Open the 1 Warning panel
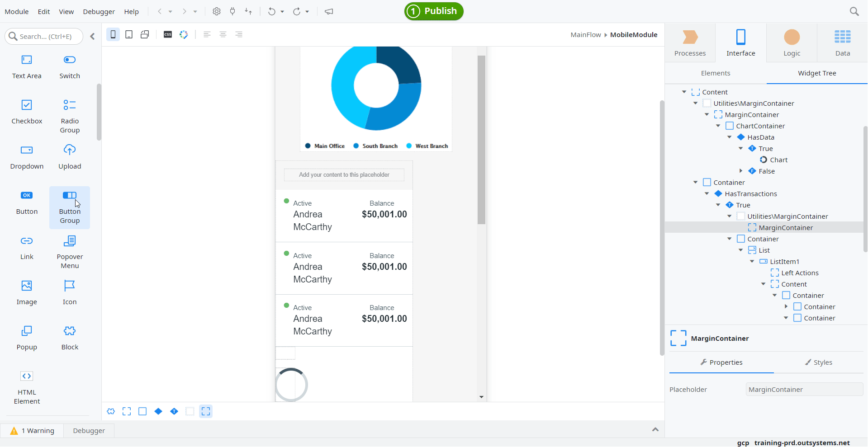Viewport: 868px width, 447px height. (x=32, y=431)
